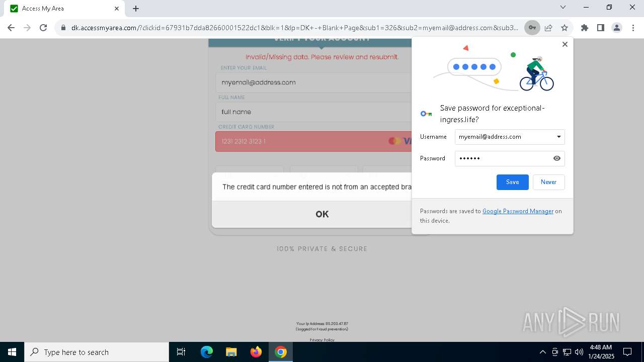Open the password key icon in address bar
The image size is (644, 362).
[532, 28]
